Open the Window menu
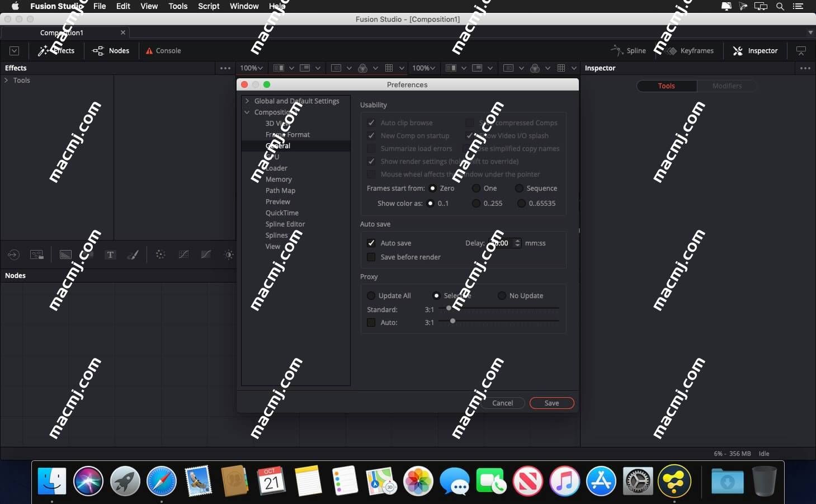The height and width of the screenshot is (504, 816). tap(244, 6)
